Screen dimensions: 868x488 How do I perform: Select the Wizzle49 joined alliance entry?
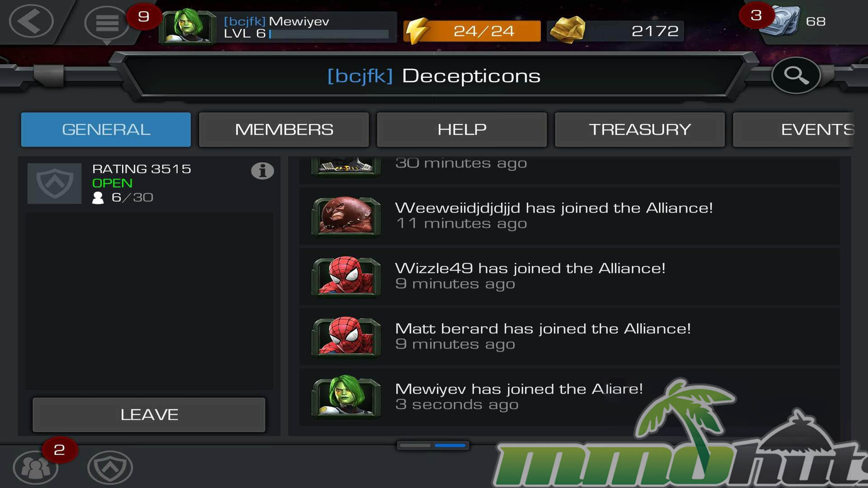pyautogui.click(x=570, y=276)
